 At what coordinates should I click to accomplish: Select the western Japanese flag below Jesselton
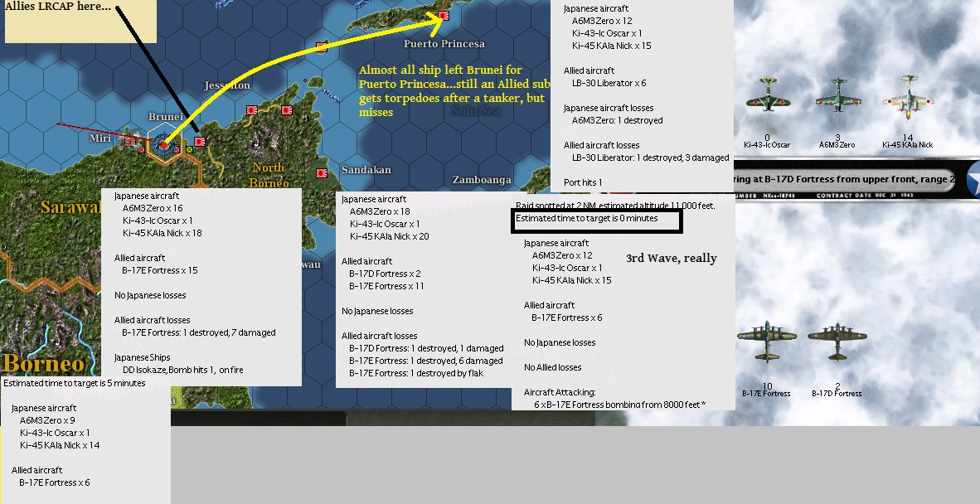[252, 110]
